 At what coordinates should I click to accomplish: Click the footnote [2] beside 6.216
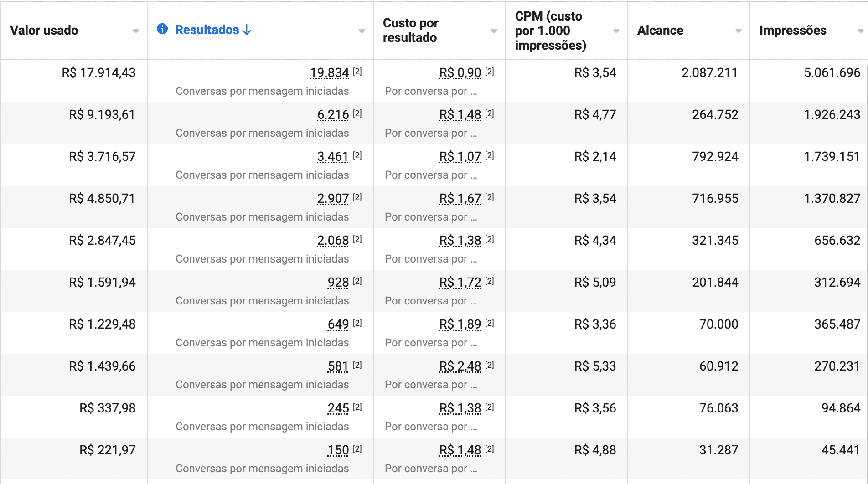click(357, 113)
